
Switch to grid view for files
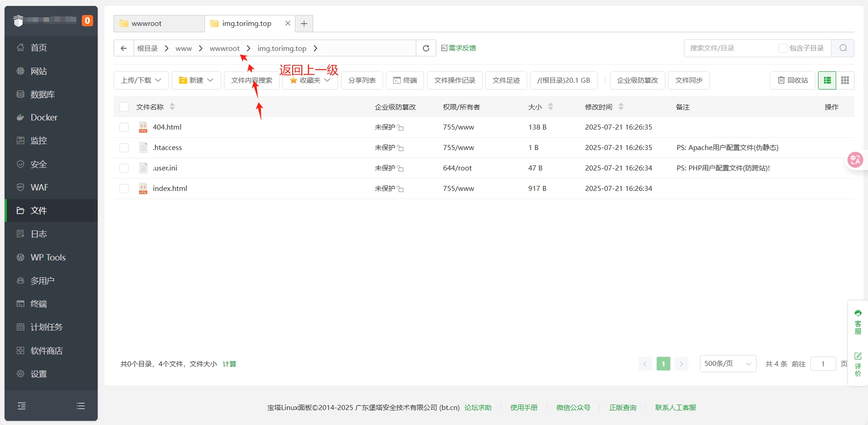[x=845, y=80]
